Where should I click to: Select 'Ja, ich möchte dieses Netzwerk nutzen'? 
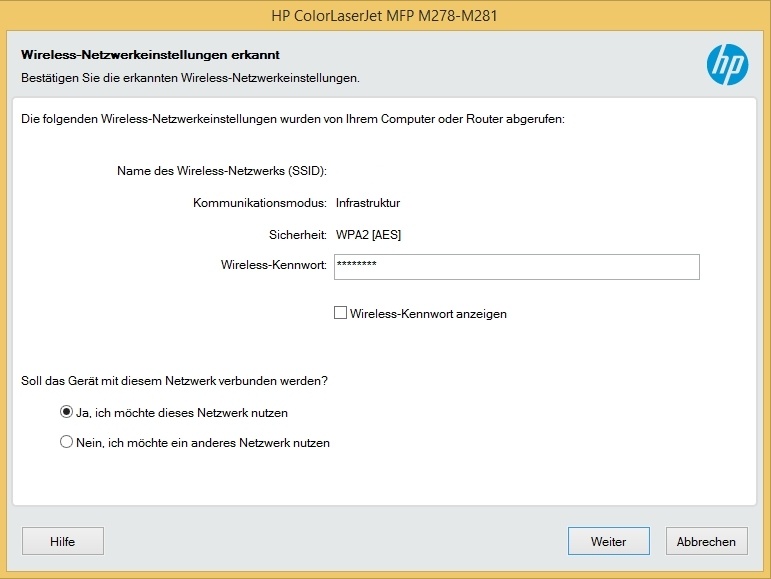[x=66, y=412]
